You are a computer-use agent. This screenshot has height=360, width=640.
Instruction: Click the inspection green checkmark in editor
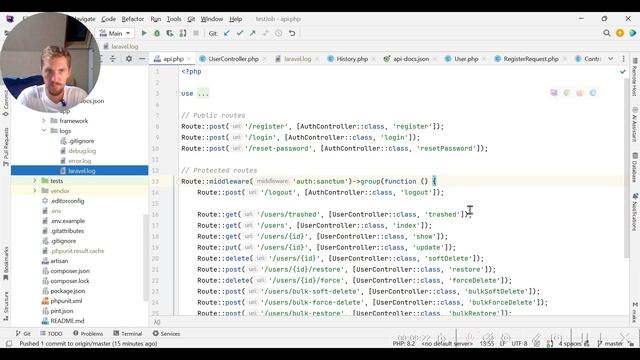[623, 71]
